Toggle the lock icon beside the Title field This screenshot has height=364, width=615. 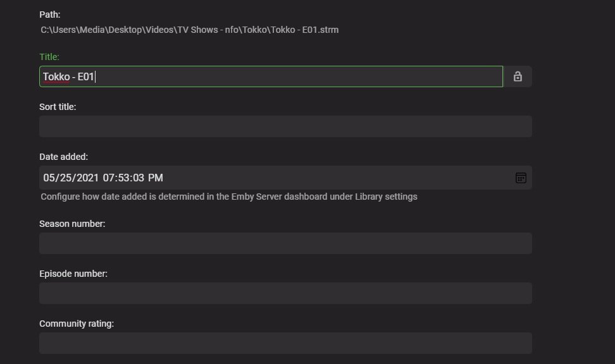point(518,76)
